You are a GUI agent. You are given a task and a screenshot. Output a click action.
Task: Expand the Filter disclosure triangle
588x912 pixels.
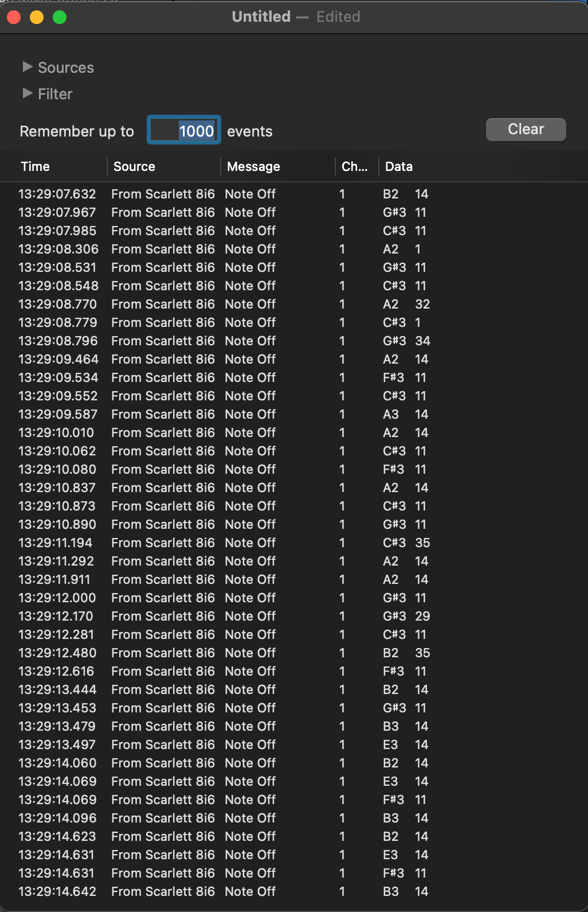click(x=28, y=93)
